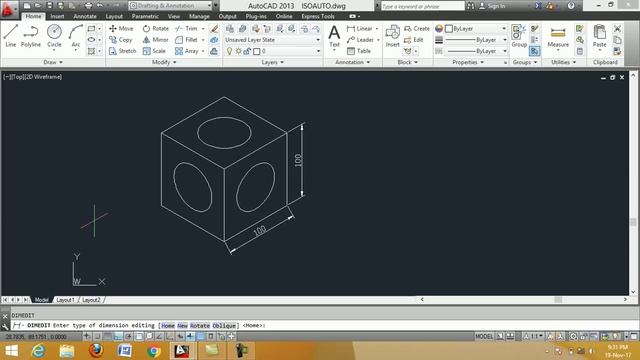Click the Move tool
This screenshot has width=640, height=360.
[121, 29]
